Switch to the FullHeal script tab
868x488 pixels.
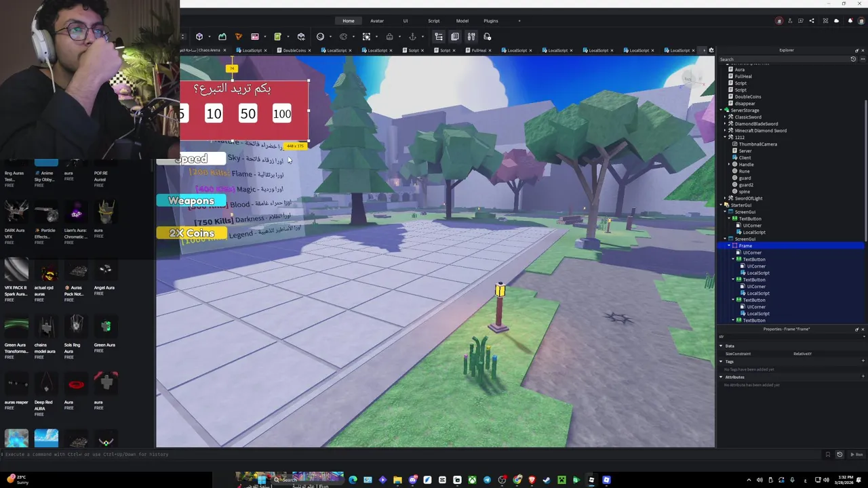479,50
